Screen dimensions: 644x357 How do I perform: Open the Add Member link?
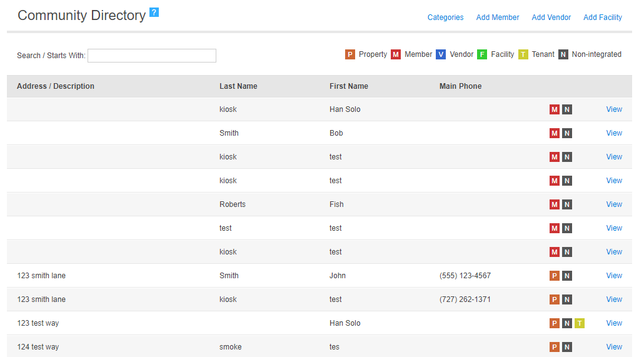(497, 18)
